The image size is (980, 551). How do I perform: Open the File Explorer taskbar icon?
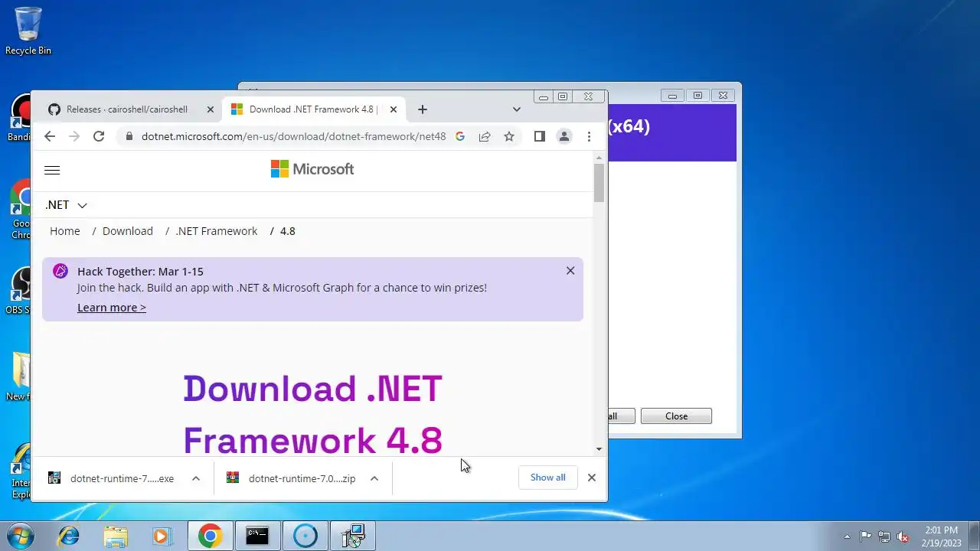click(x=116, y=536)
